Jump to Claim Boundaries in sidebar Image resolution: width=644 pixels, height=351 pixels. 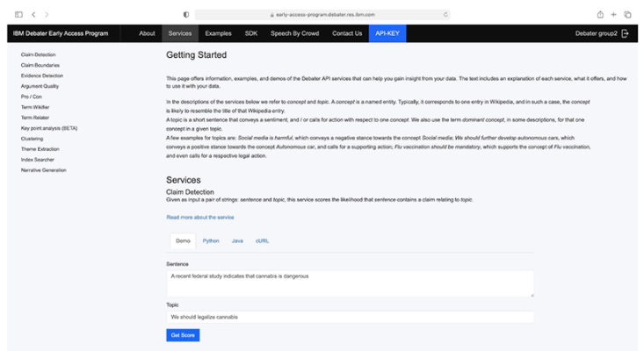click(40, 65)
